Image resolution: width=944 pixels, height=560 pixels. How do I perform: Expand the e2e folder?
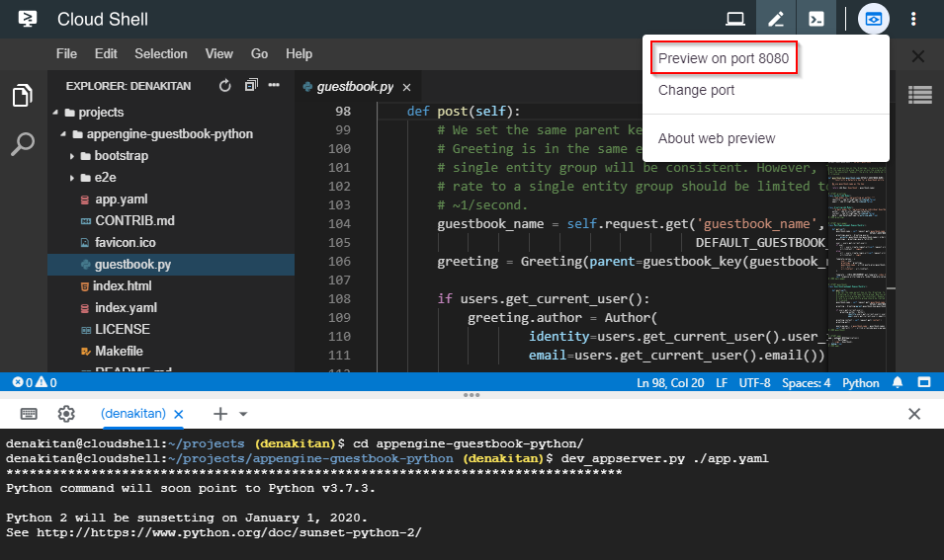[x=71, y=178]
